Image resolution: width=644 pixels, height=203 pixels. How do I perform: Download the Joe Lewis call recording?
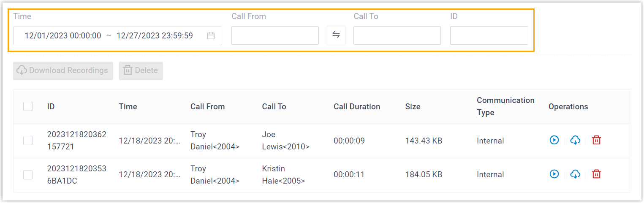[x=575, y=140]
